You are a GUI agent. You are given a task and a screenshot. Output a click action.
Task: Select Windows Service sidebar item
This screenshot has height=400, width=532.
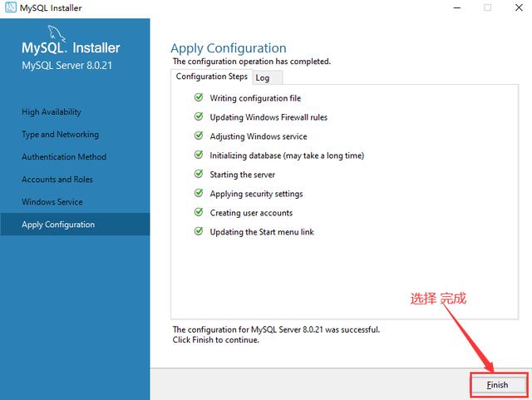52,202
